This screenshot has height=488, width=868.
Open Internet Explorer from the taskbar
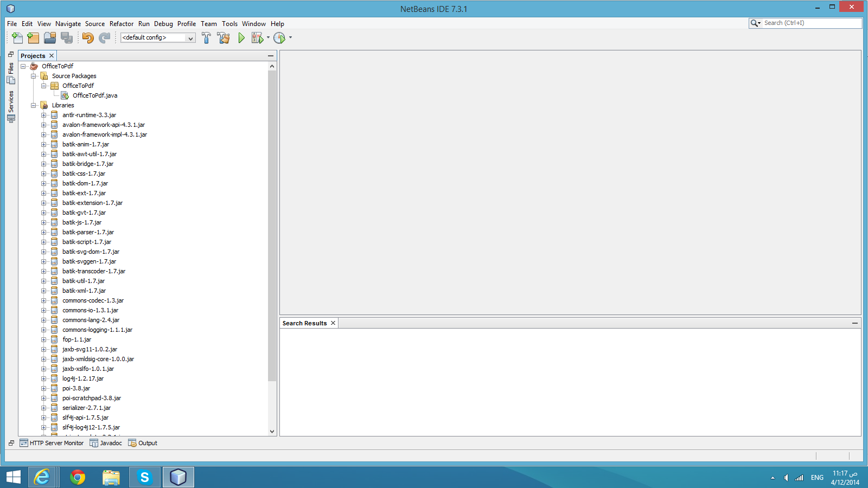pyautogui.click(x=43, y=477)
